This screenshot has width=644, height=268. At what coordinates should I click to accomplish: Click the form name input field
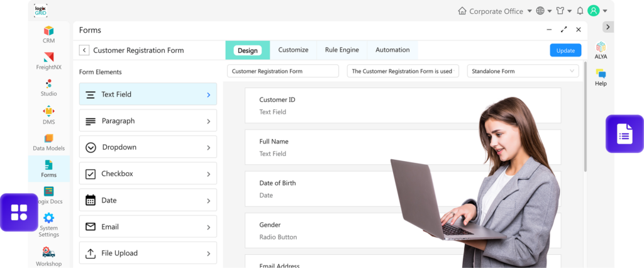[x=282, y=71]
